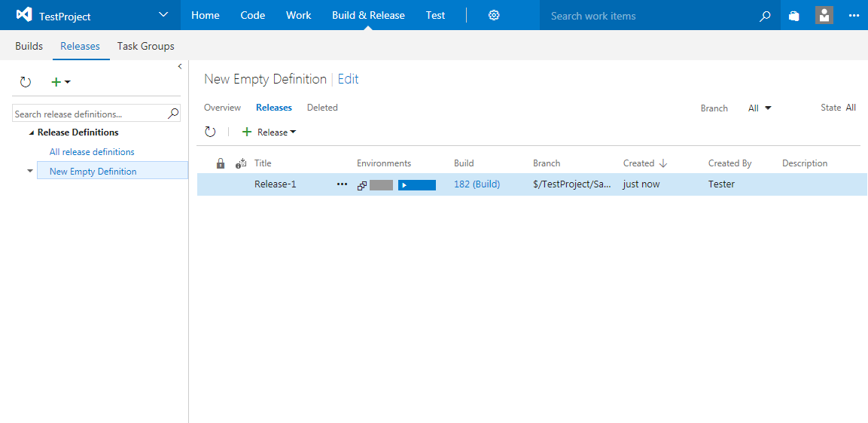Open the top-right ellipsis menu
The width and height of the screenshot is (868, 423).
tap(853, 15)
